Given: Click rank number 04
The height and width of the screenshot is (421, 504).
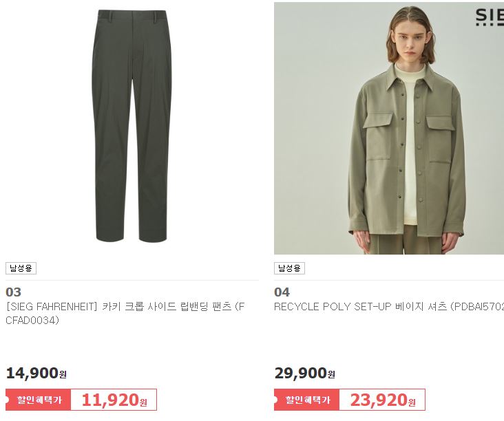Looking at the screenshot, I should click(x=282, y=292).
